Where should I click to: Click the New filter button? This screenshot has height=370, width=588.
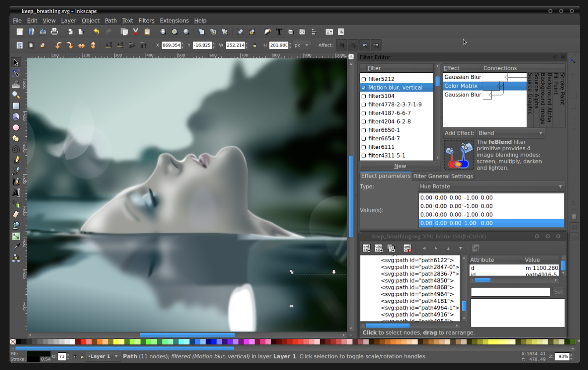400,166
